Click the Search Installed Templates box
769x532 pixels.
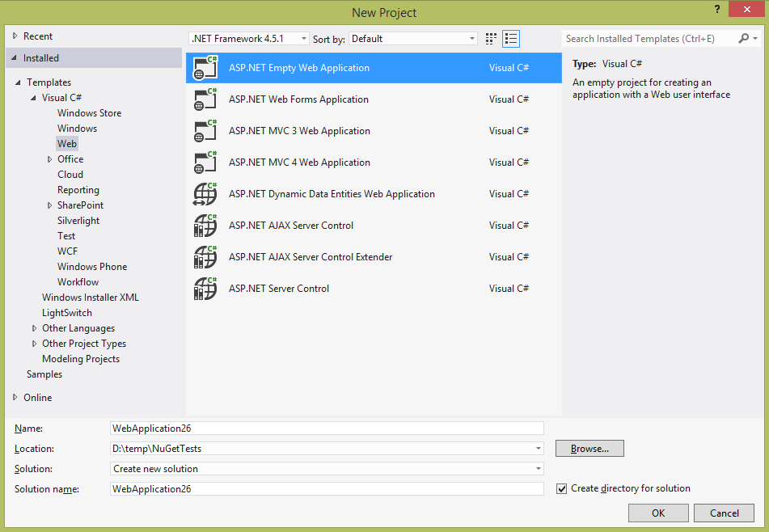coord(650,39)
